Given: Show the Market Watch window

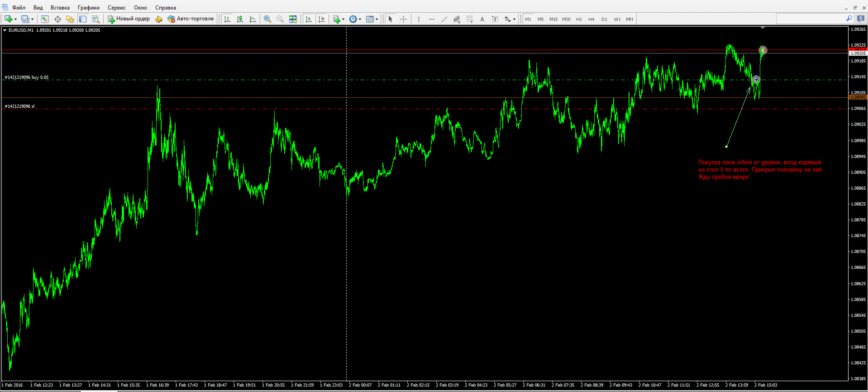Looking at the screenshot, I should click(44, 19).
